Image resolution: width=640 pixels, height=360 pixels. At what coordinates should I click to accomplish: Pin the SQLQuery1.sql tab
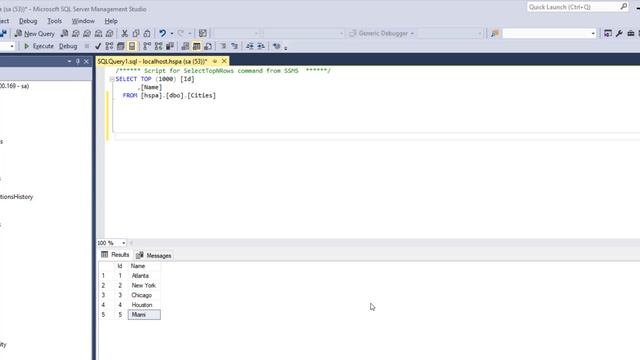[215, 61]
